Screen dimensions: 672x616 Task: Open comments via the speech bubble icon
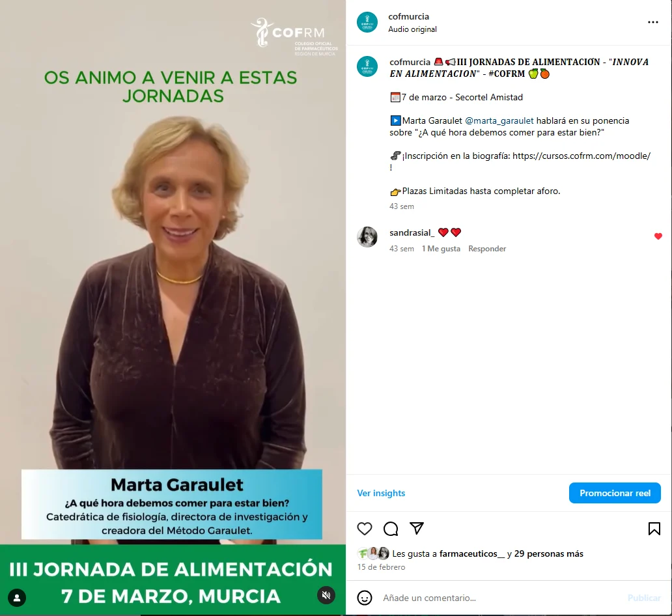click(391, 529)
